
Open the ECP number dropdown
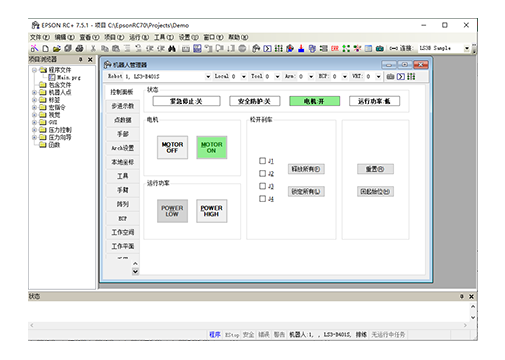[345, 77]
